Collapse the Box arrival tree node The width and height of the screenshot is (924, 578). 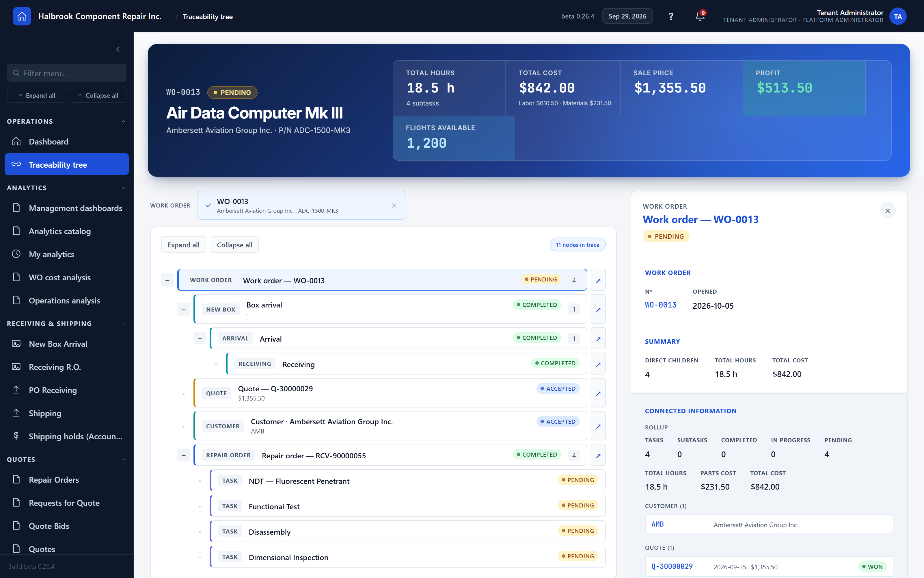pos(184,309)
